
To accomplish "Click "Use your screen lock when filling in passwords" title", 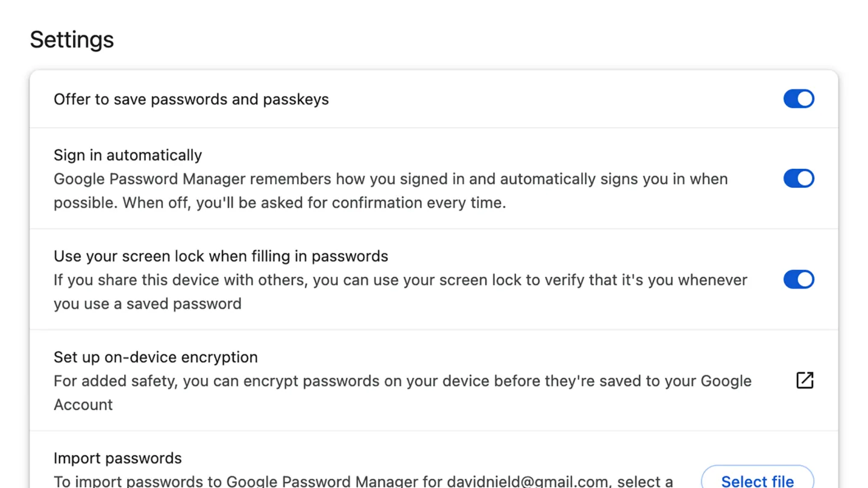I will [221, 256].
